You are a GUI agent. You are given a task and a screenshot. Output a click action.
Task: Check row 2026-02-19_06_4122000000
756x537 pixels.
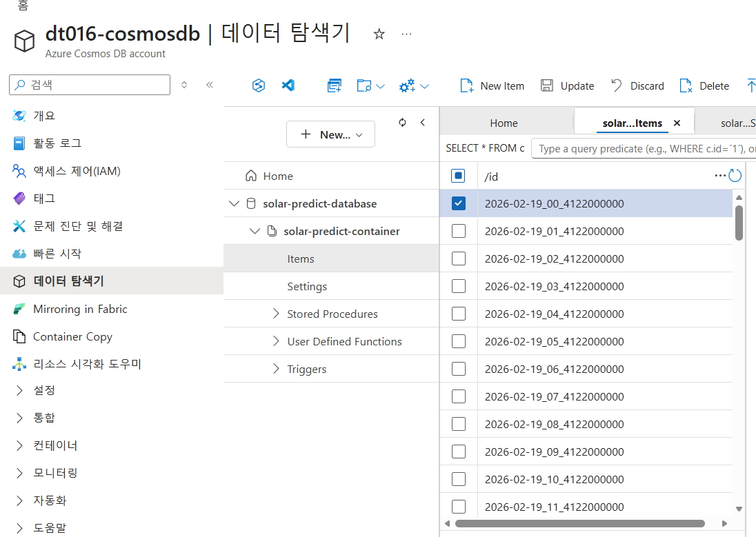459,369
